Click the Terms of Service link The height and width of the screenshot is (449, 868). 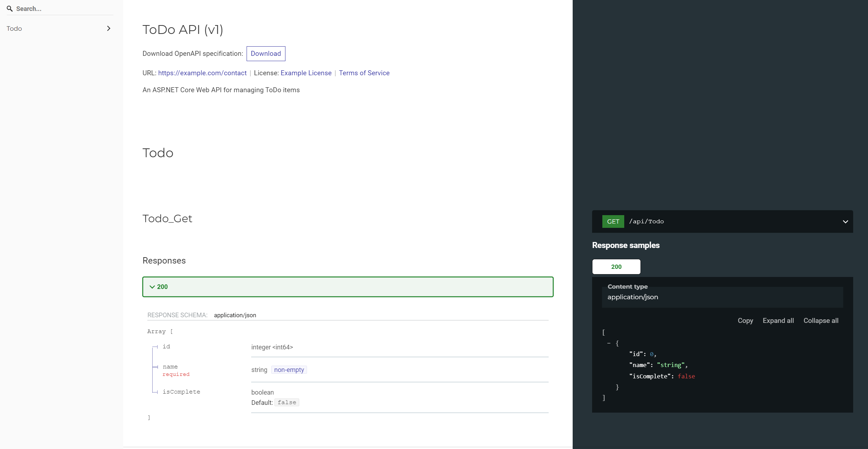point(364,73)
